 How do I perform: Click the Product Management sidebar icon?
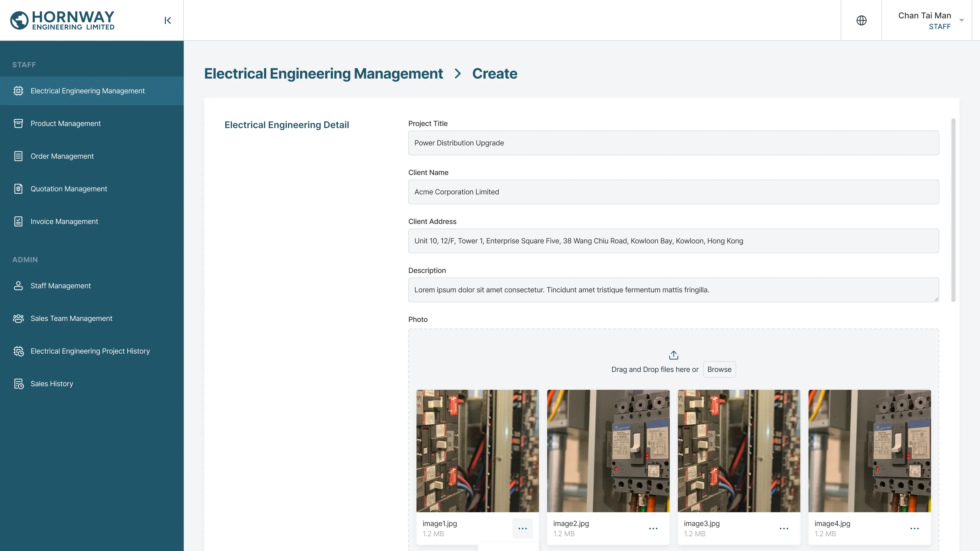tap(18, 123)
